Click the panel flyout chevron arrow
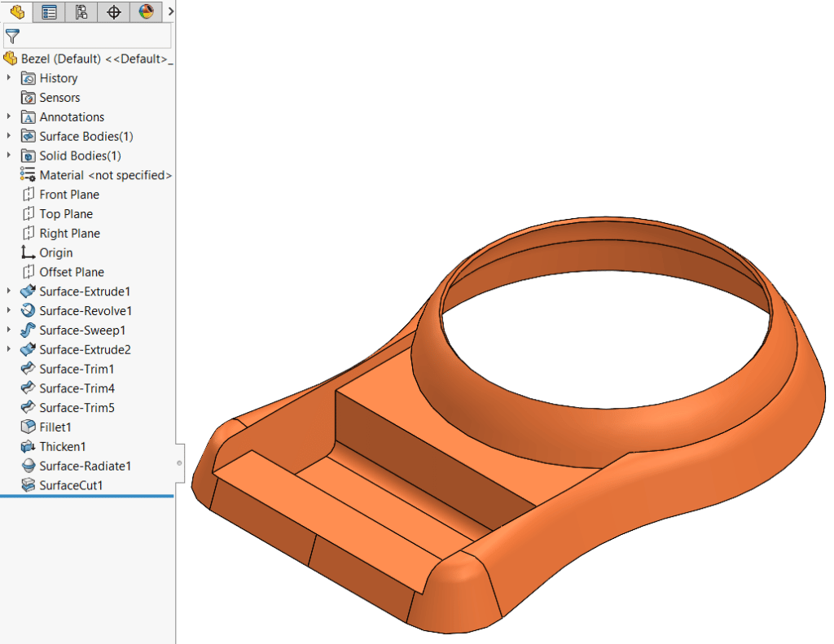Screen dimensions: 834x644 click(x=169, y=12)
